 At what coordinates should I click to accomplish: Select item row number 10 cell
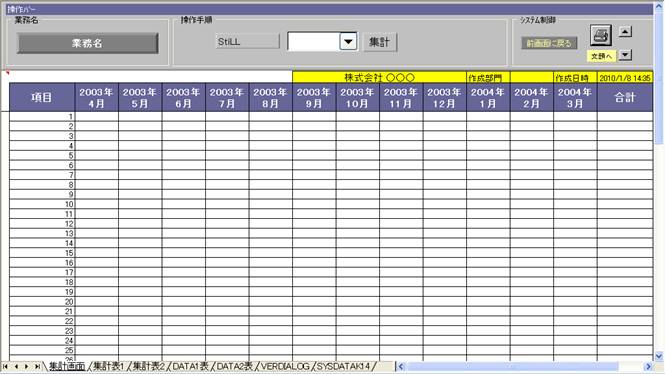tap(42, 204)
